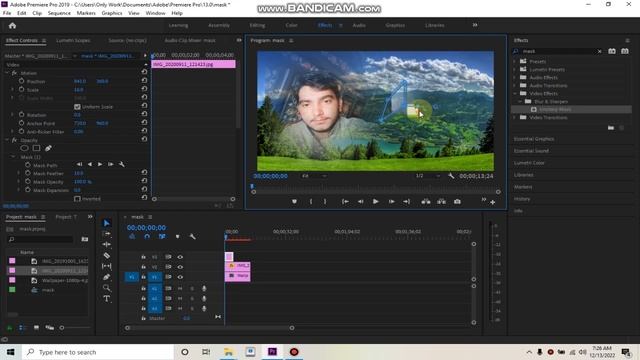This screenshot has height=360, width=640.
Task: Toggle timeline snapping magnet
Action: pyautogui.click(x=147, y=236)
